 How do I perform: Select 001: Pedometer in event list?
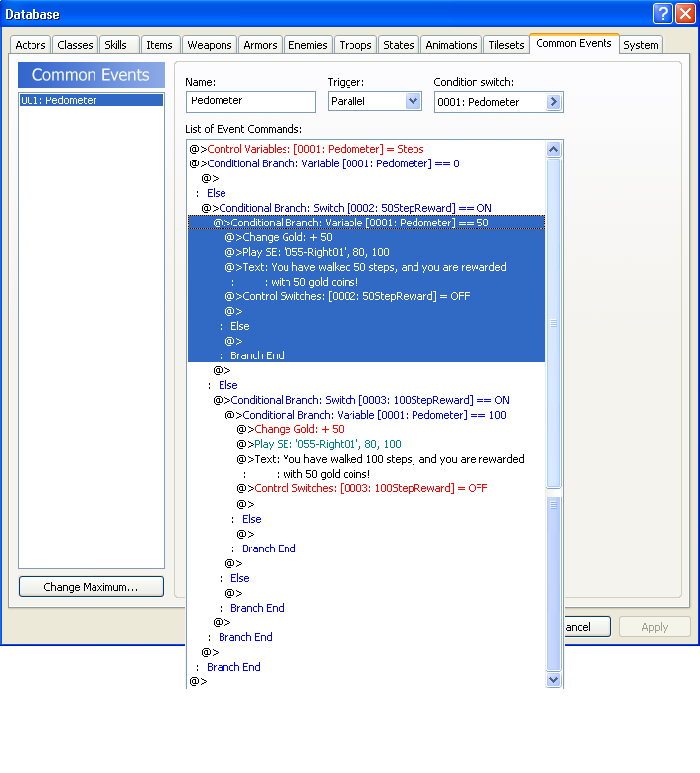click(x=92, y=100)
